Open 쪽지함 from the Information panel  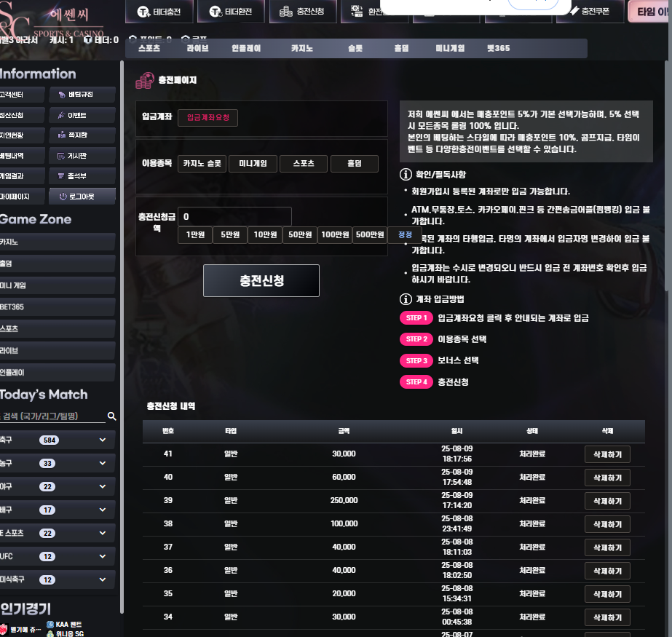[82, 135]
